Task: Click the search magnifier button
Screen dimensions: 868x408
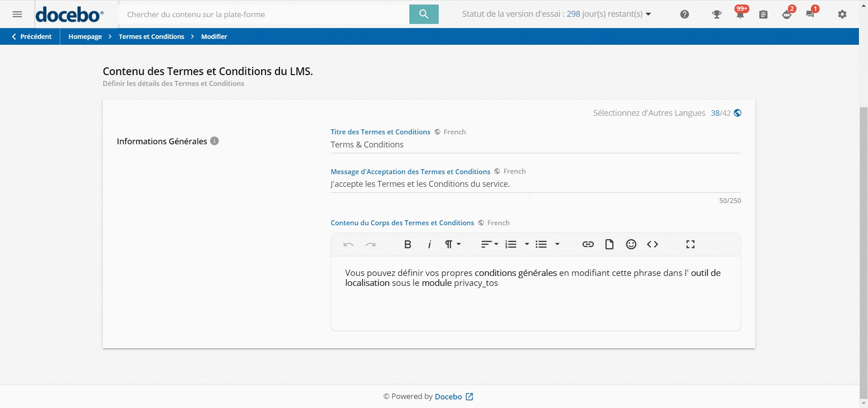Action: (423, 14)
